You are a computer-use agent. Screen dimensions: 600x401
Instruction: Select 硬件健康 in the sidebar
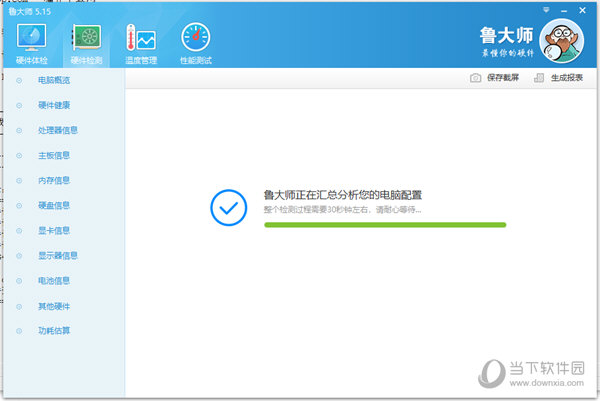(54, 105)
